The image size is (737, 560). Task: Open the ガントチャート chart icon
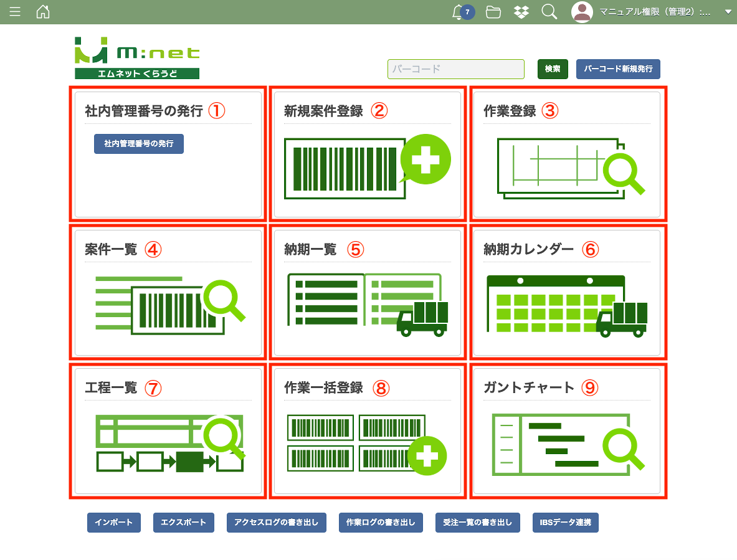(566, 444)
